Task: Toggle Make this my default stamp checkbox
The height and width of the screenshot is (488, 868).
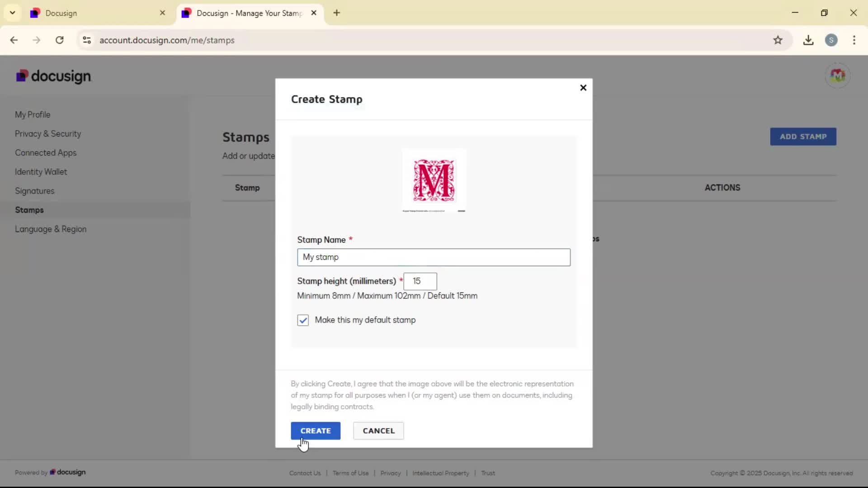Action: (303, 320)
